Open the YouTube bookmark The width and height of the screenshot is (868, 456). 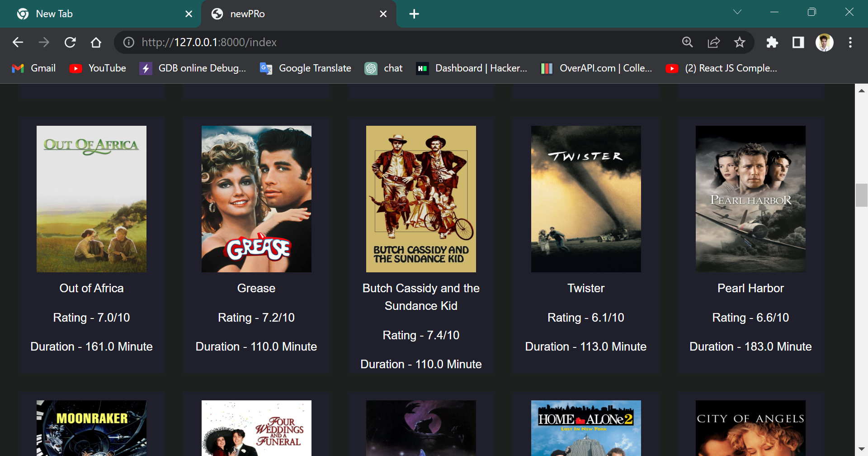[98, 68]
